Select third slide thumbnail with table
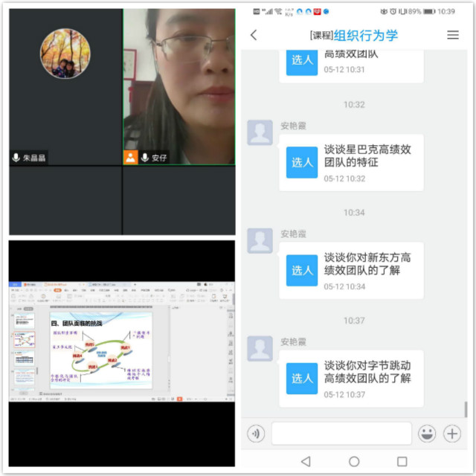Screen dimensions: 476x476 click(x=25, y=358)
